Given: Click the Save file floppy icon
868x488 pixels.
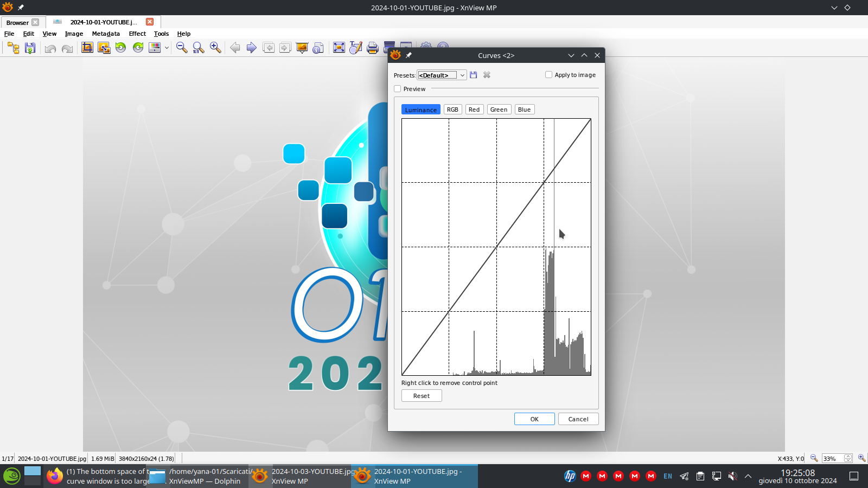Looking at the screenshot, I should (30, 48).
